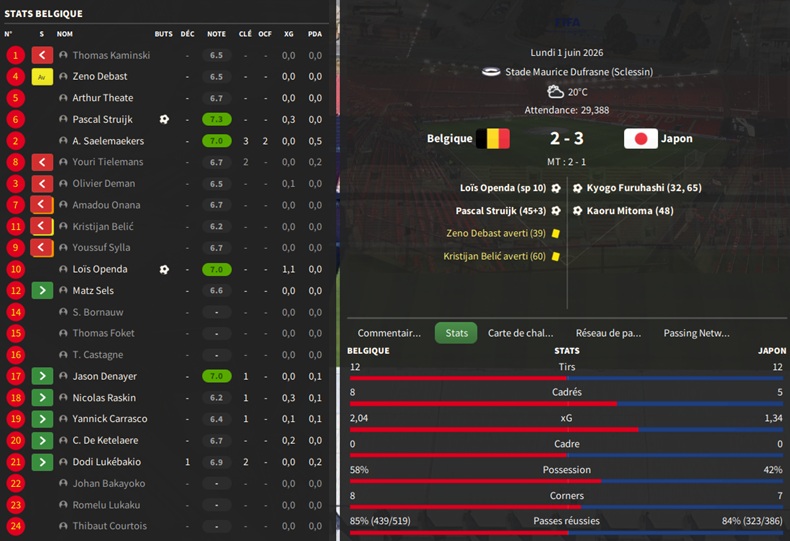Open Thibaut Courtois's player profile

[x=109, y=526]
